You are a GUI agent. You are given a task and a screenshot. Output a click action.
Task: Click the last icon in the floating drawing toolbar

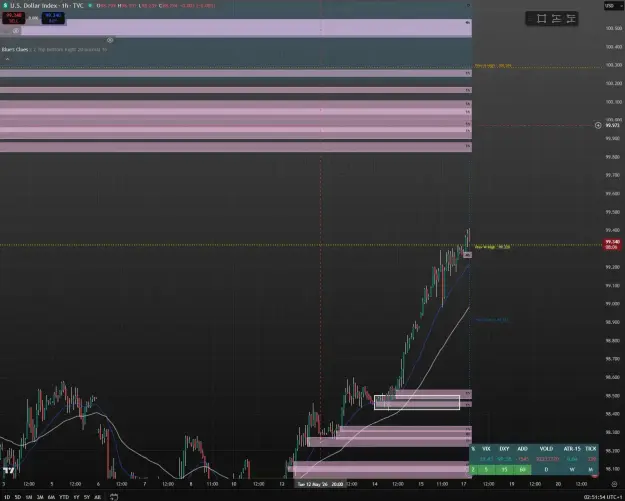(571, 19)
